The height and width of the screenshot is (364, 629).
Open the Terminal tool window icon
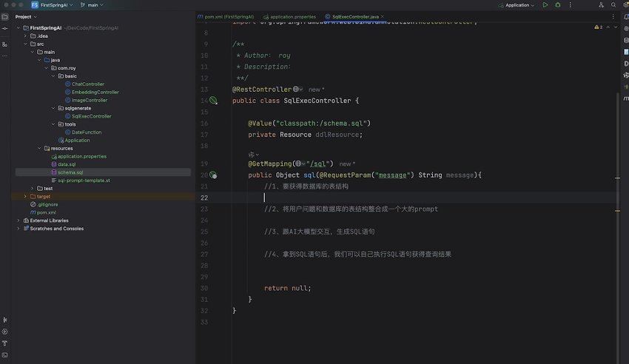point(5,355)
